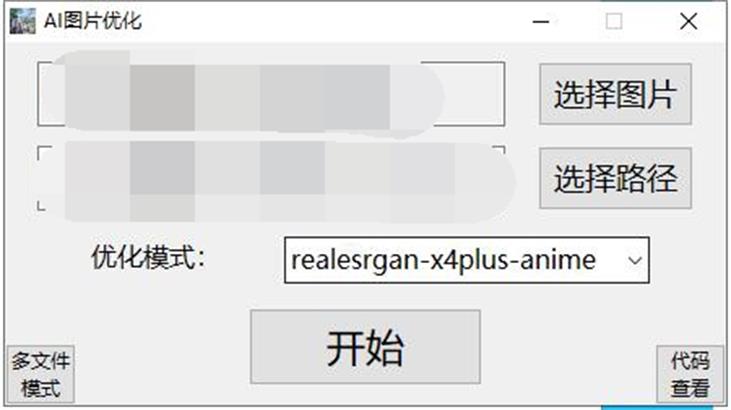Focus the output path text field

271,178
